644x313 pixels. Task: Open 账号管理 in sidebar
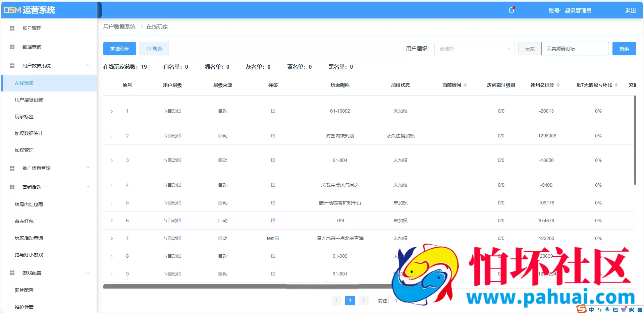(x=32, y=28)
